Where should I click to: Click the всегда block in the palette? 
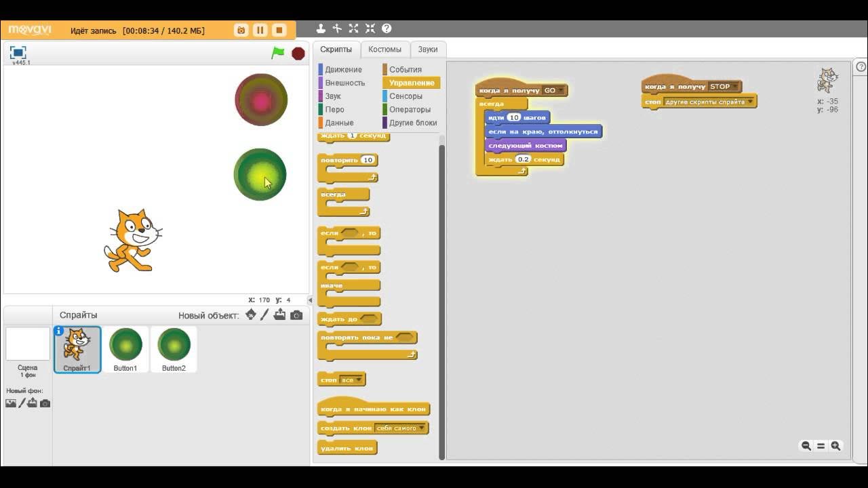(343, 202)
